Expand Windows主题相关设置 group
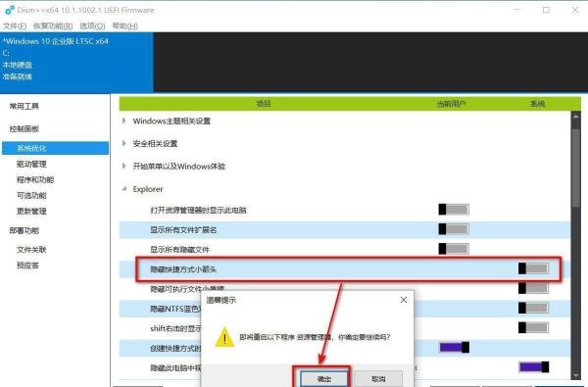588x387 pixels. pyautogui.click(x=124, y=121)
